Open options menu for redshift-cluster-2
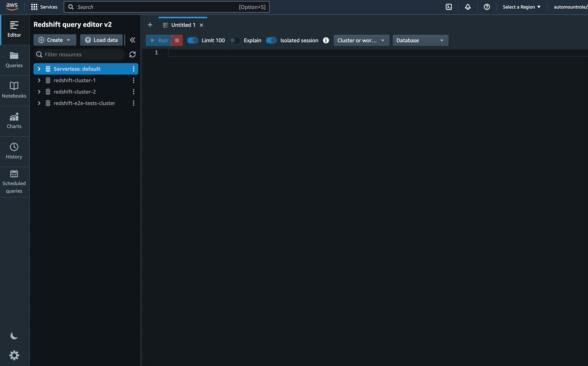 click(x=133, y=92)
